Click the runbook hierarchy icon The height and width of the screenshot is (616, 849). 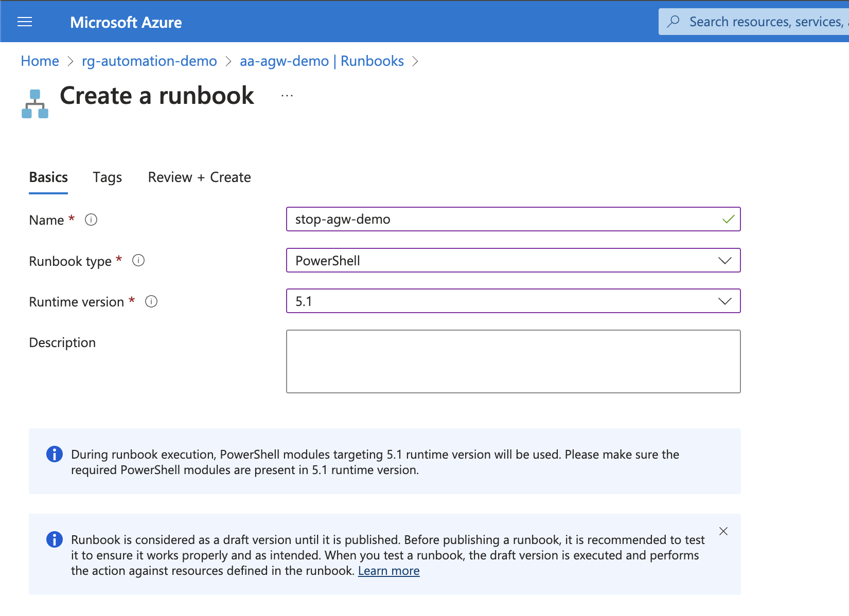[x=35, y=104]
